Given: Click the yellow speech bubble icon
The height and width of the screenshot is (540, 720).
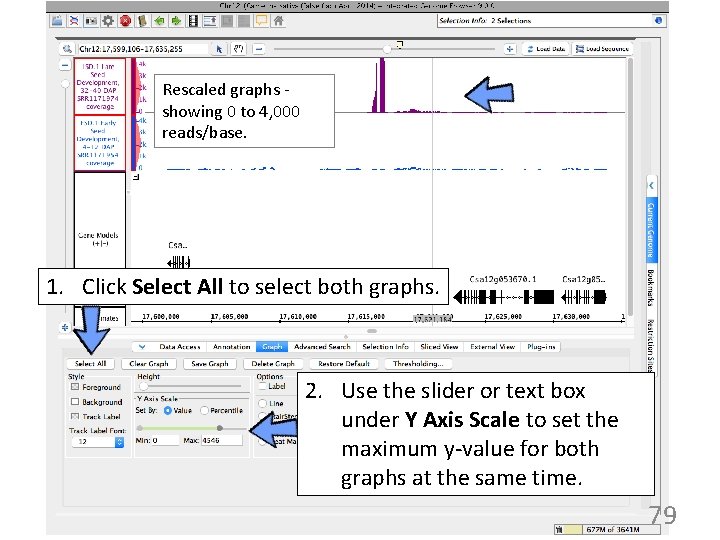Looking at the screenshot, I should point(261,21).
